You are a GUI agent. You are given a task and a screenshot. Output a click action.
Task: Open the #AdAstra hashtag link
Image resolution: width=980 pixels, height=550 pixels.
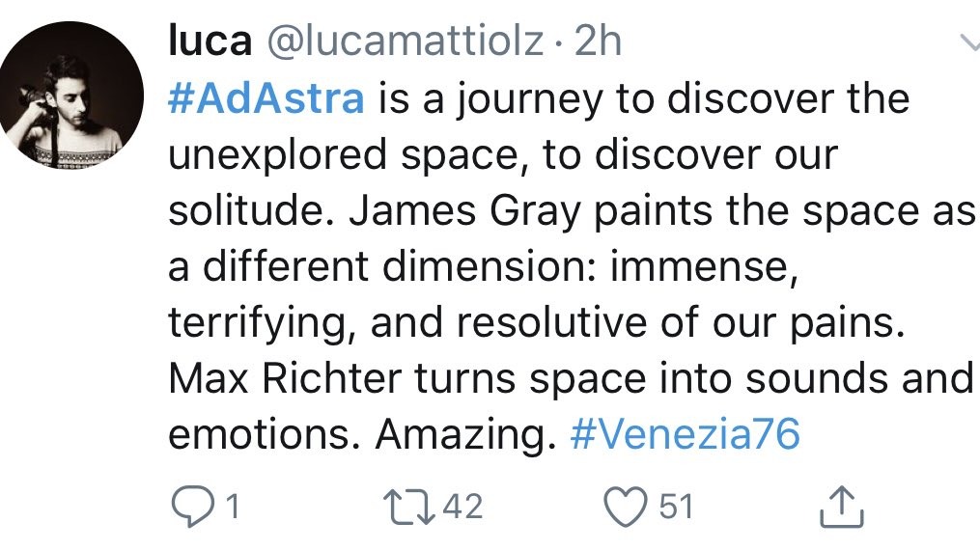pos(266,99)
